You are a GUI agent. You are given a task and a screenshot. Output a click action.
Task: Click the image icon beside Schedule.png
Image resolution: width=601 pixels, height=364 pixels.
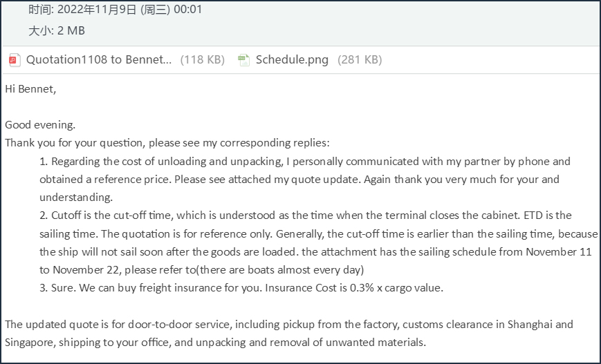click(243, 60)
